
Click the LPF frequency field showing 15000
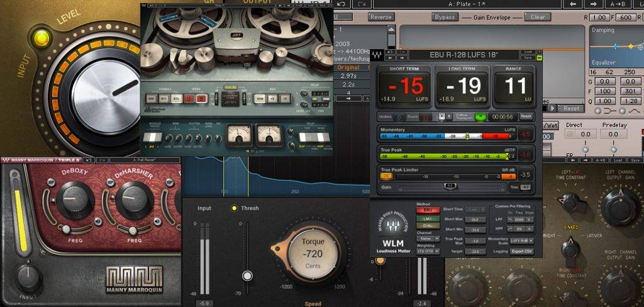[520, 220]
